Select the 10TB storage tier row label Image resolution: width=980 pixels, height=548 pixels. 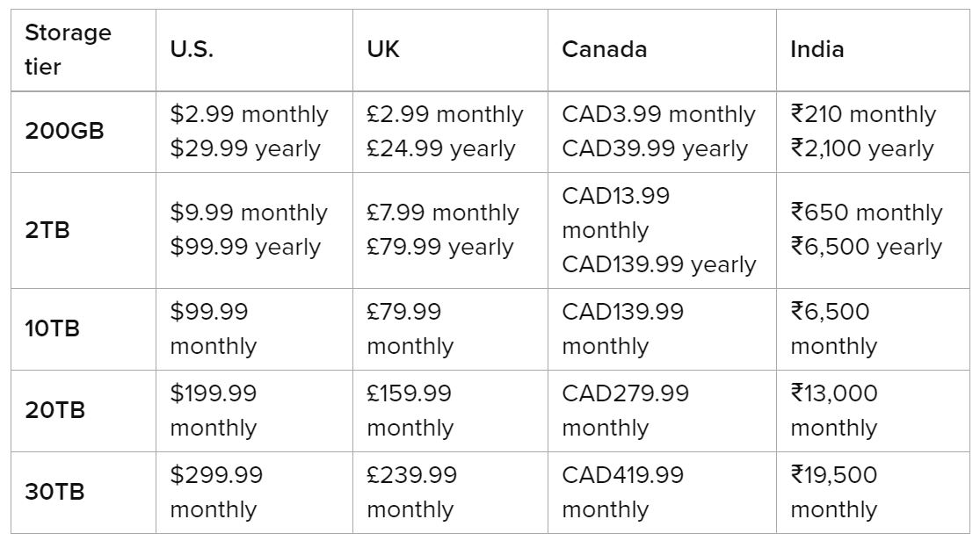(x=54, y=328)
